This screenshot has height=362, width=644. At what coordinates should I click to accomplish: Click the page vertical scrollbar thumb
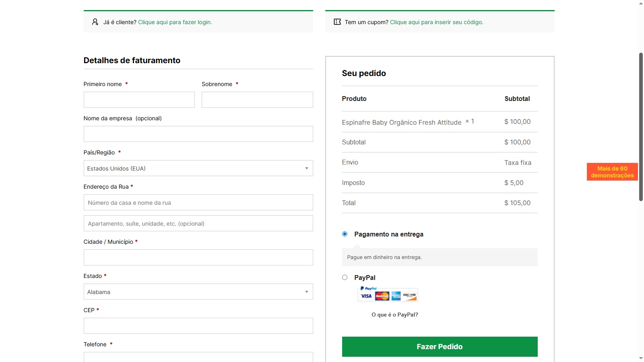pos(641,127)
